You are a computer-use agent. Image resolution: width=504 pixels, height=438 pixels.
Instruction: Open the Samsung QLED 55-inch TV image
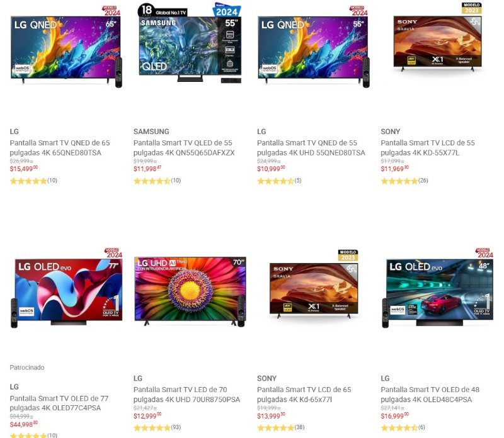(190, 43)
